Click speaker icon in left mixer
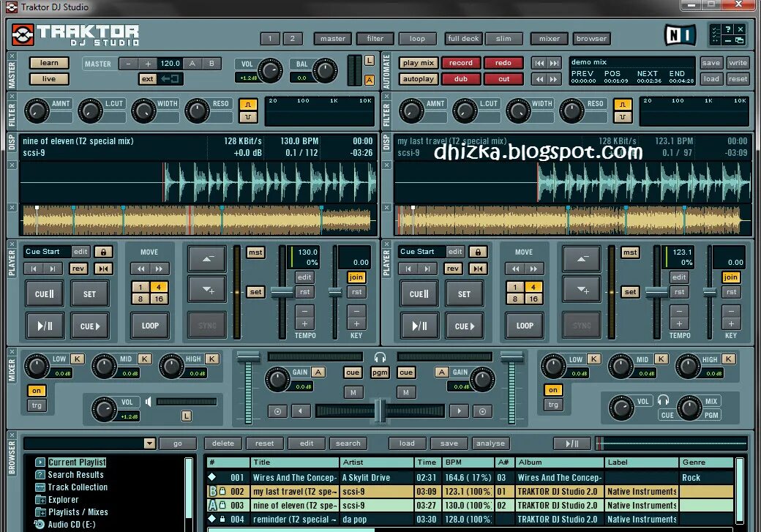This screenshot has height=532, width=761. pos(149,402)
